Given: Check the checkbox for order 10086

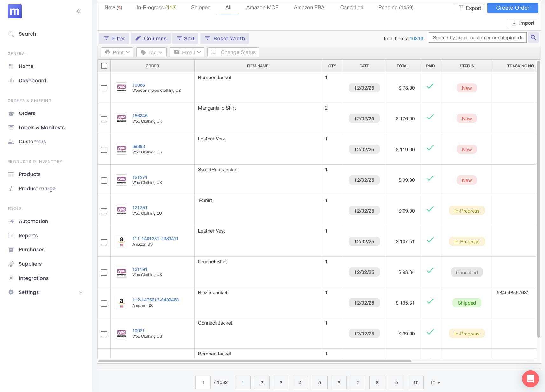Looking at the screenshot, I should click(x=104, y=88).
